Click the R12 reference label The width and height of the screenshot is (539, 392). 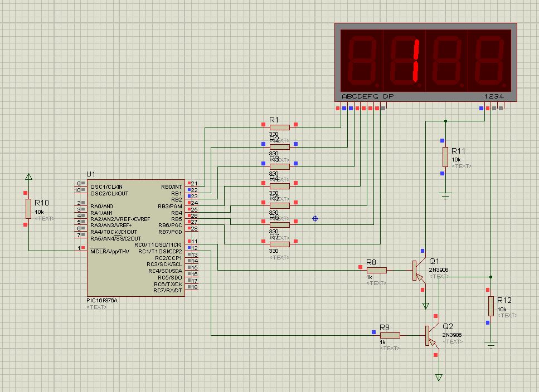[x=504, y=300]
